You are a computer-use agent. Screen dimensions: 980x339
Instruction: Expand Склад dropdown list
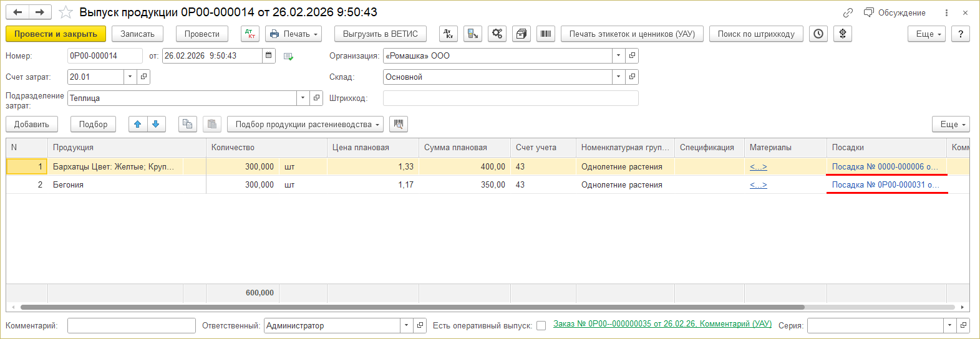coord(618,77)
